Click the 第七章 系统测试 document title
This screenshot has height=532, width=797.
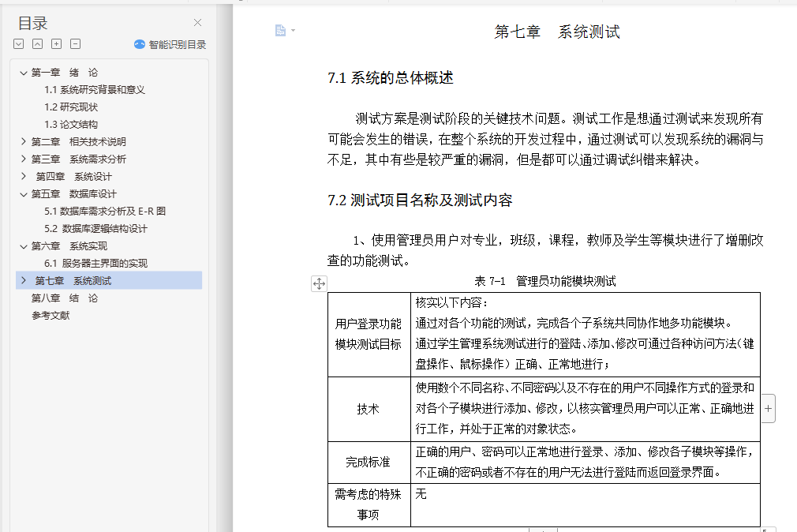[x=557, y=32]
